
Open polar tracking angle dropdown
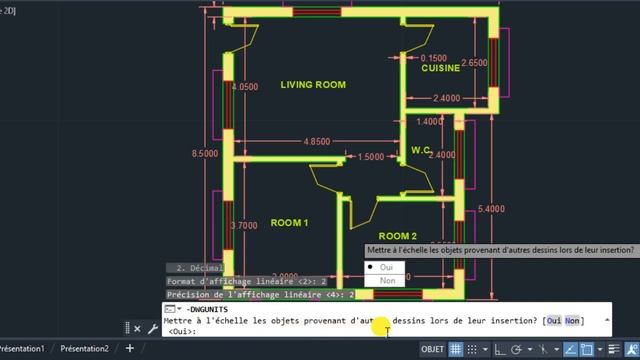(x=530, y=349)
